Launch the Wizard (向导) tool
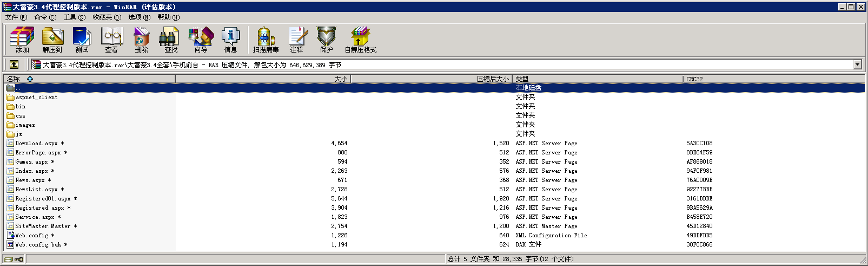This screenshot has height=266, width=868. tap(201, 40)
